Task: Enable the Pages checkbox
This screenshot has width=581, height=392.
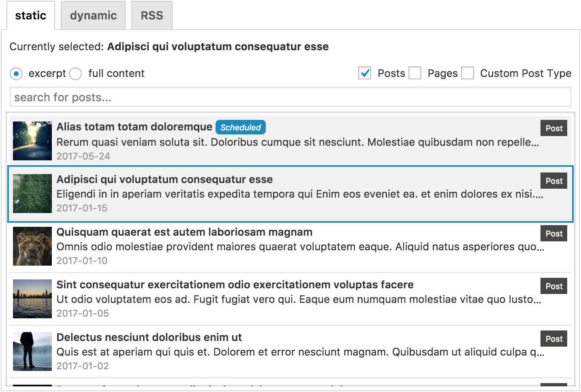Action: tap(415, 73)
